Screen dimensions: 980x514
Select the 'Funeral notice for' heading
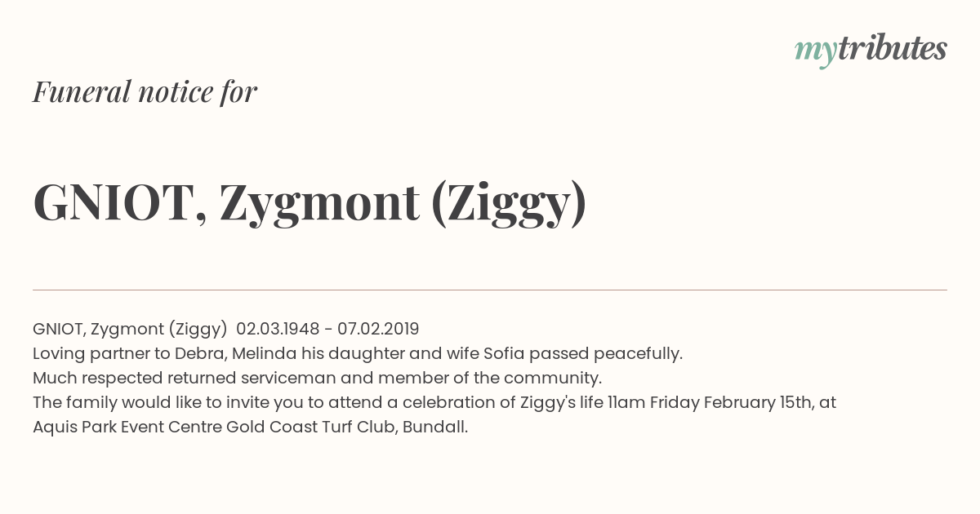(145, 91)
